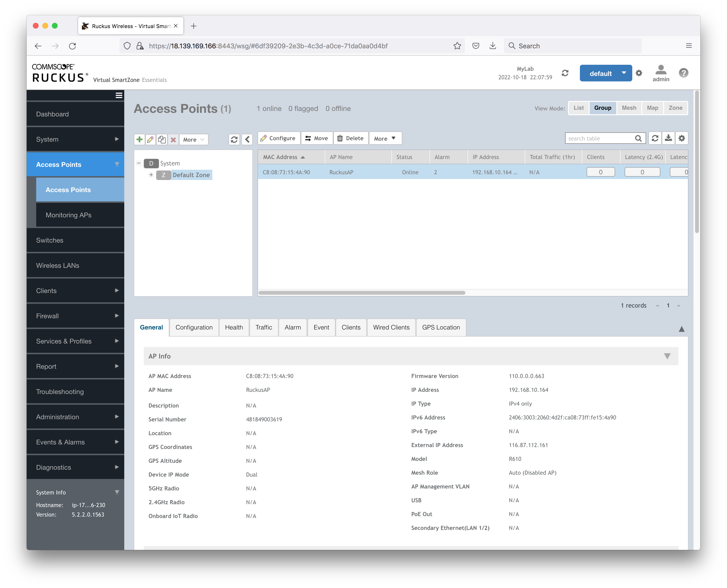Collapse the tree panel with left chevron

click(247, 139)
